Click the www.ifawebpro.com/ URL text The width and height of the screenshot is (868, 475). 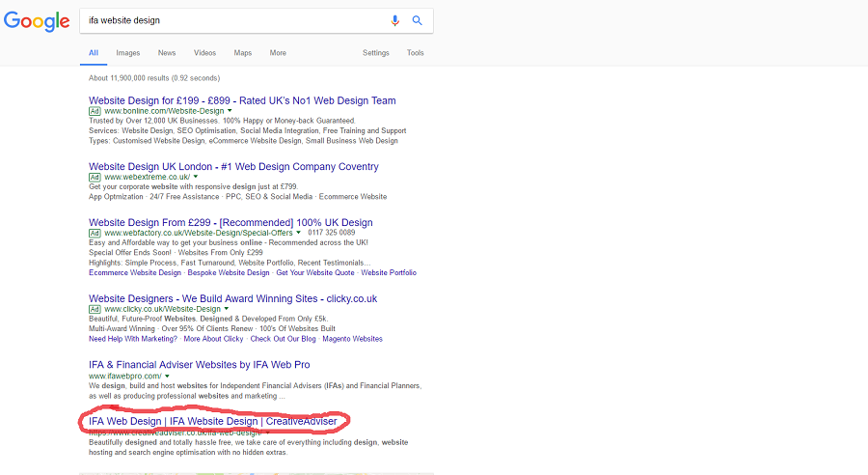click(125, 376)
